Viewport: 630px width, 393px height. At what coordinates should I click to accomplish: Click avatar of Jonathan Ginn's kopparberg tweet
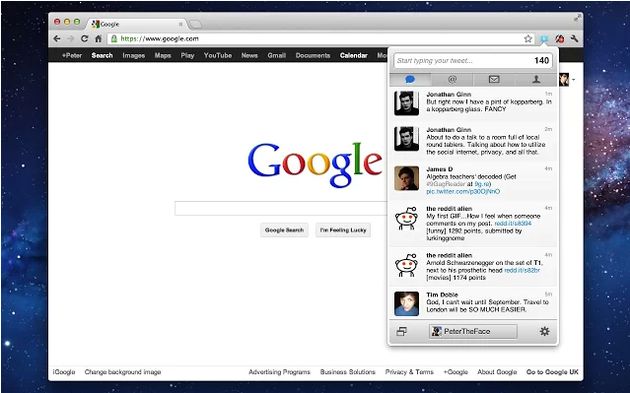[x=407, y=103]
